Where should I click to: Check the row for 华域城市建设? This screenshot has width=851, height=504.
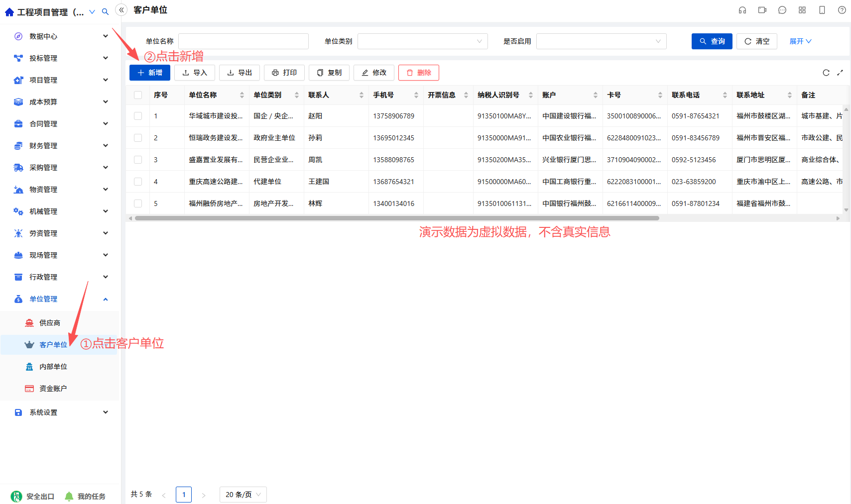[138, 116]
